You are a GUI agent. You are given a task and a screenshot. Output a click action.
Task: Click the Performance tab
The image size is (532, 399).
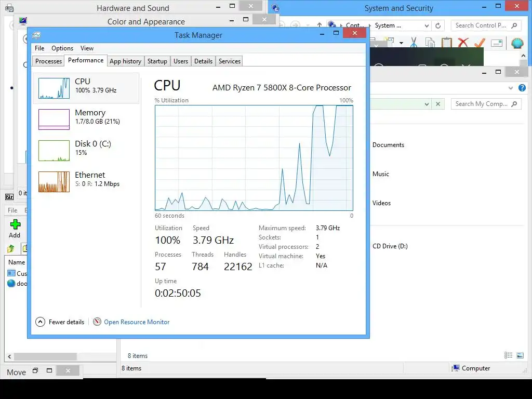pos(86,60)
